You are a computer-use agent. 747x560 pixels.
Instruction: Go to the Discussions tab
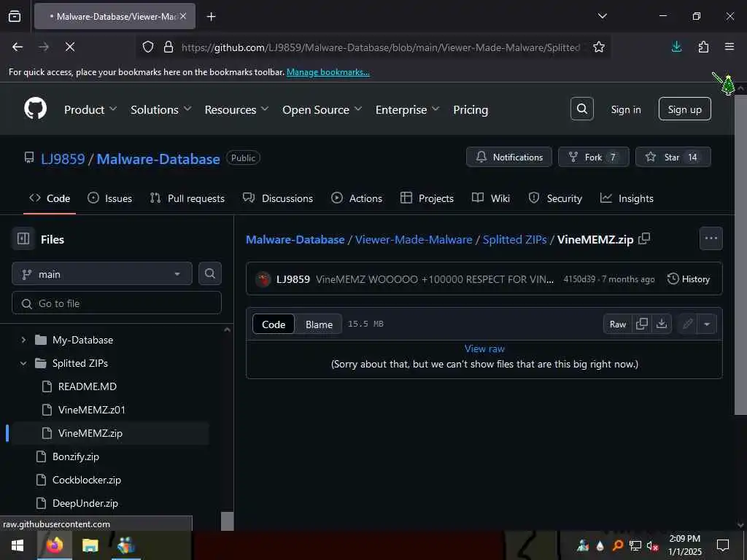coord(278,198)
